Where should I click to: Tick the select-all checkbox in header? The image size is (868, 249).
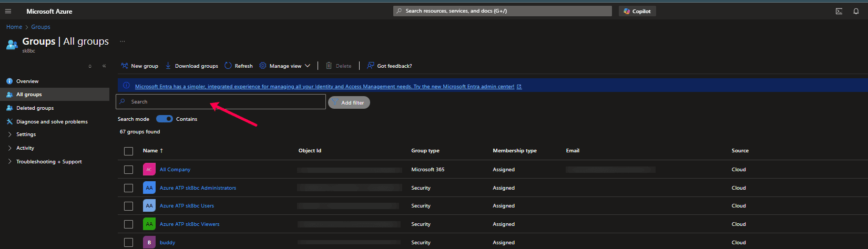click(129, 151)
